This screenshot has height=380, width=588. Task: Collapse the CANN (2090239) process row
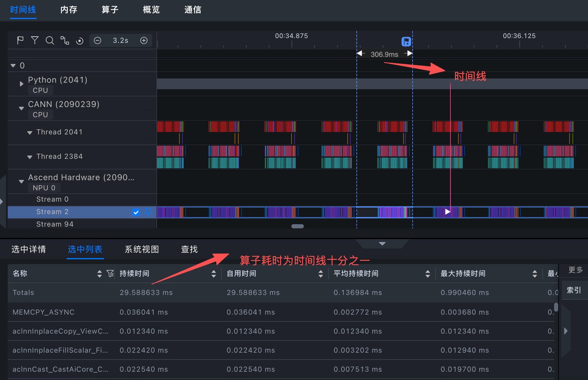click(21, 108)
